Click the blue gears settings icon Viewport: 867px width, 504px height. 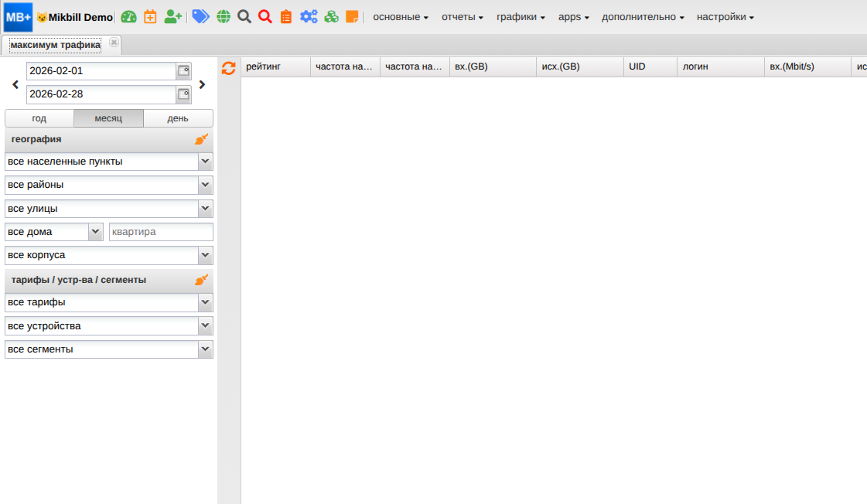[x=309, y=15]
